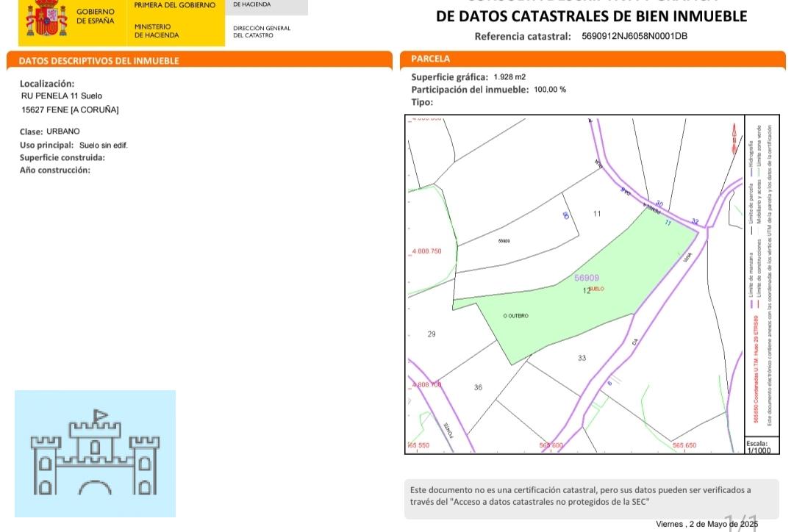Select the '1.928 m2' area value
Image resolution: width=794 pixels, height=532 pixels.
(x=509, y=77)
